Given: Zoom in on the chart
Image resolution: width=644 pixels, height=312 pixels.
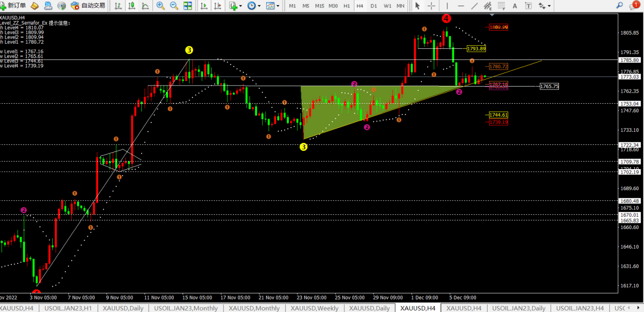Looking at the screenshot, I should [x=160, y=6].
